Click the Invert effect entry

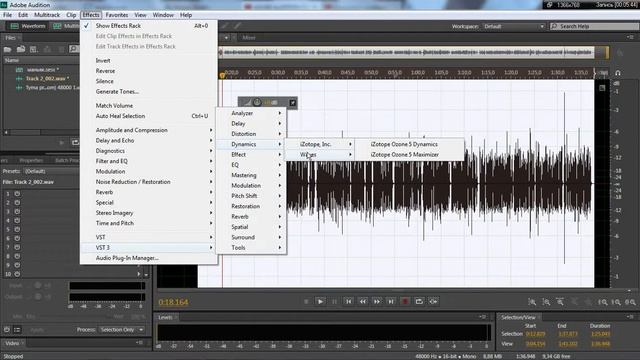tap(149, 60)
